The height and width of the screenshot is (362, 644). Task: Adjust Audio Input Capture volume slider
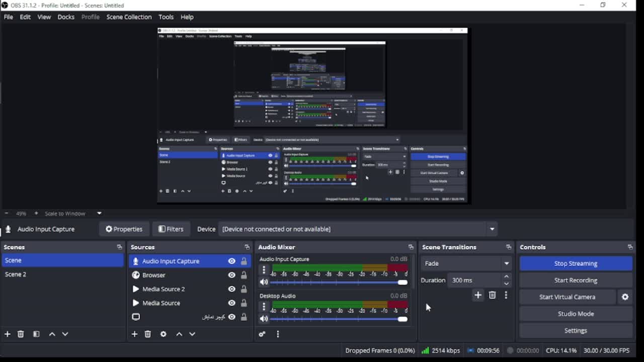(x=339, y=282)
